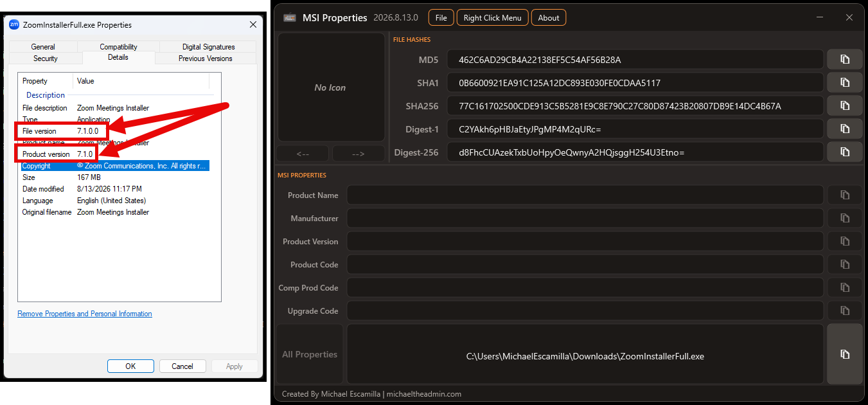
Task: Click the MSI Properties app logo icon
Action: click(x=290, y=18)
